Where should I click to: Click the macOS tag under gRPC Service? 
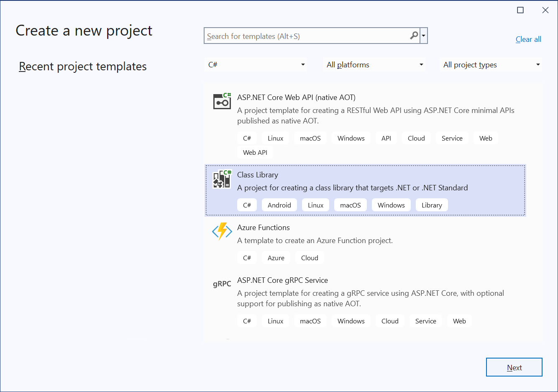310,321
